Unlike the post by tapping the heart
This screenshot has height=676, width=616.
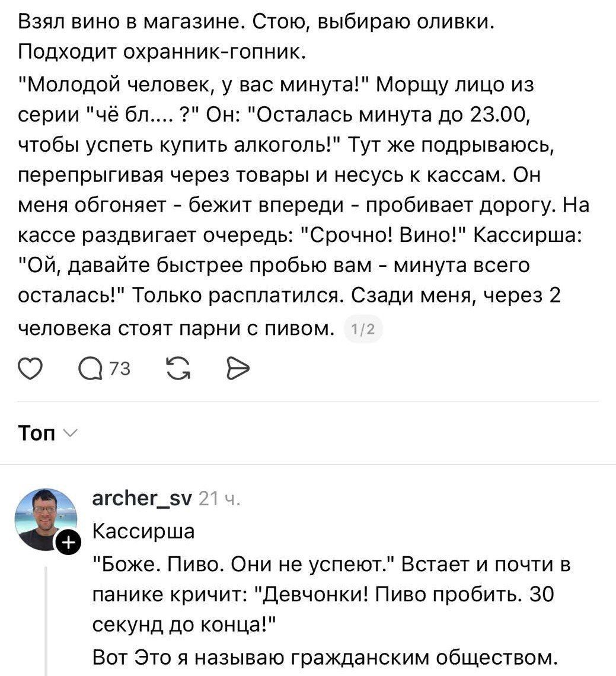point(30,369)
